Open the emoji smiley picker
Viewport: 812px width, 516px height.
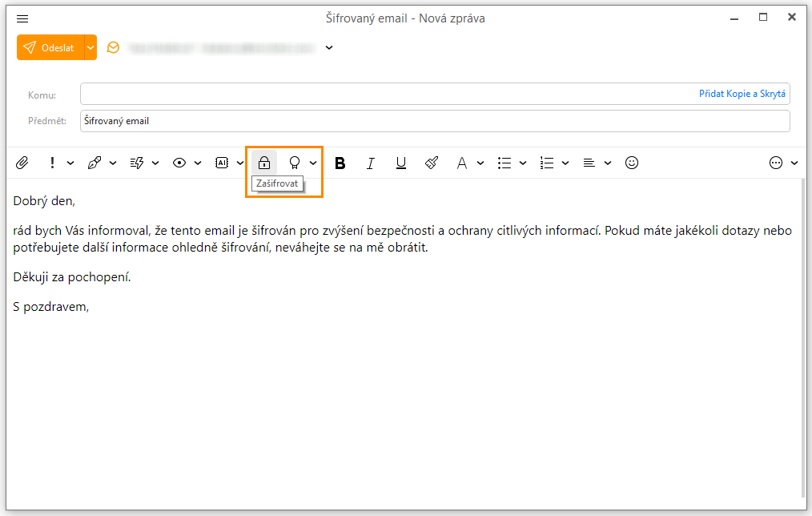click(632, 163)
